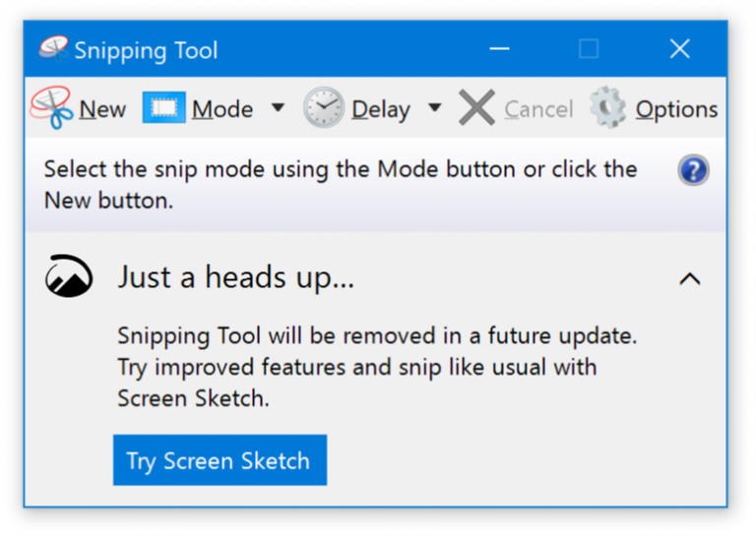The height and width of the screenshot is (536, 756).
Task: Select the Delay text label
Action: click(x=381, y=109)
